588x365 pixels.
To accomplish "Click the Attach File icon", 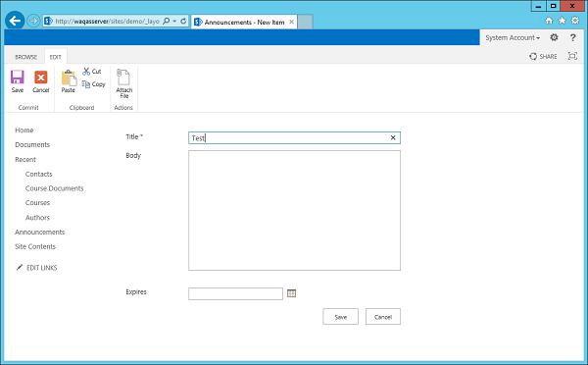I will pyautogui.click(x=123, y=77).
